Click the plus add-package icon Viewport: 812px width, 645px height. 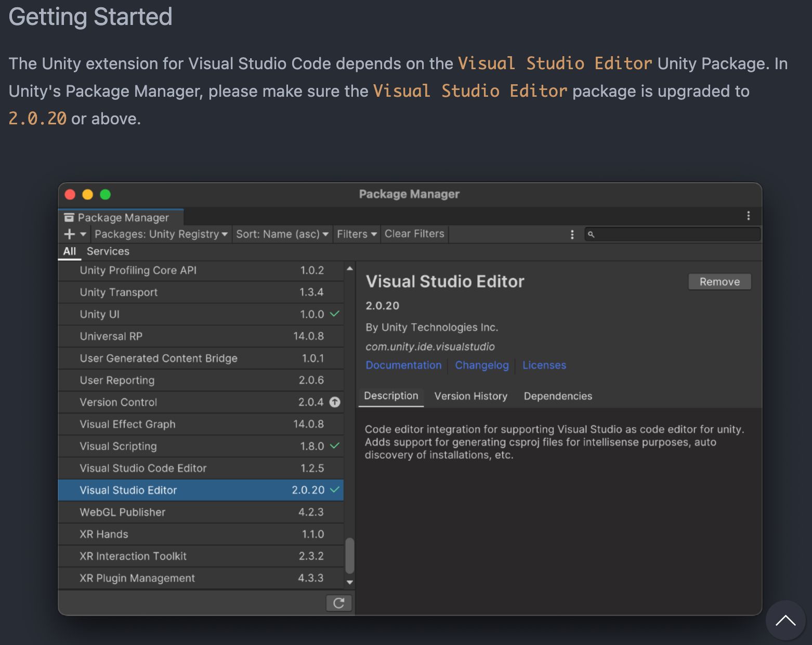coord(70,234)
